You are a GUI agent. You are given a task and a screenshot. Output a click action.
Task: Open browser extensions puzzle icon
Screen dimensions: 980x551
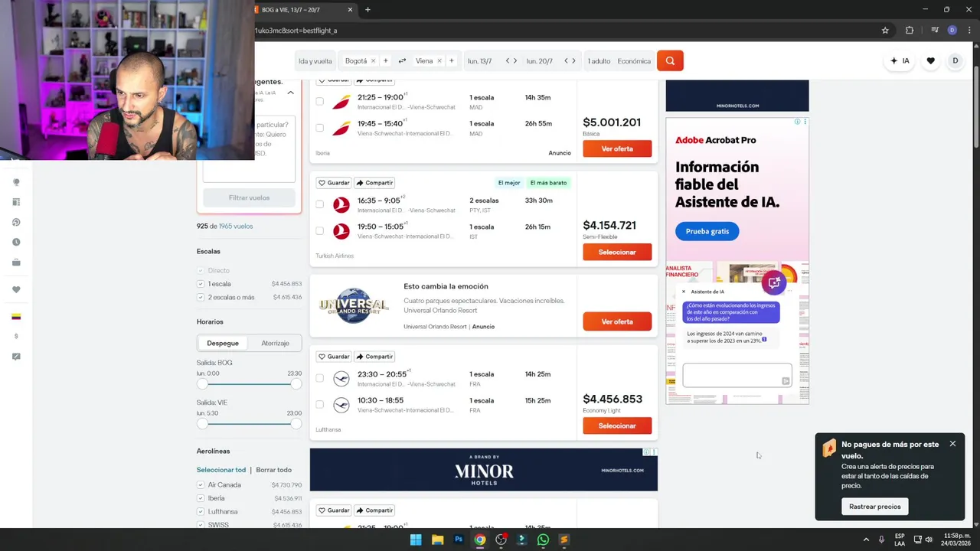point(910,31)
